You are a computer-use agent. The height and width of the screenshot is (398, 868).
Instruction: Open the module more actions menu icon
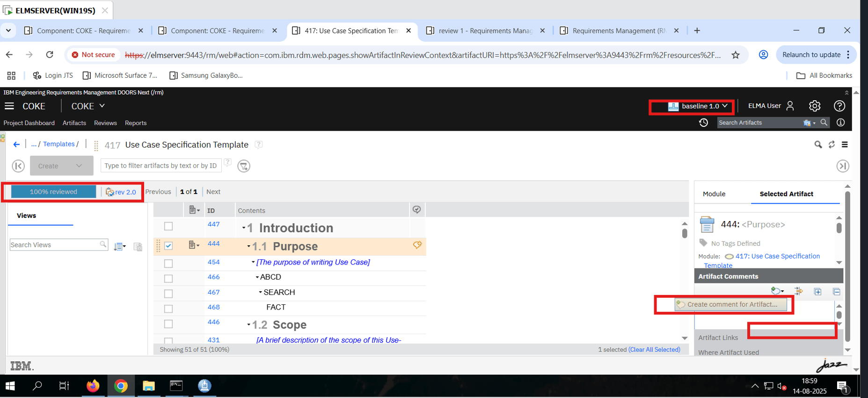(845, 145)
